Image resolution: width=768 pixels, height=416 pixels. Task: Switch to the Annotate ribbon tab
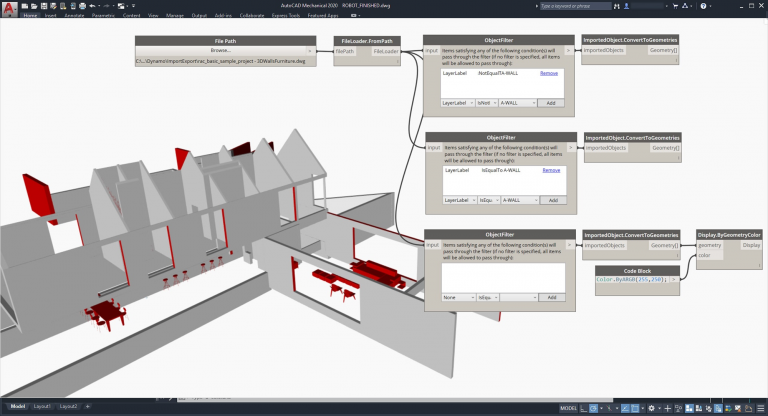[74, 16]
